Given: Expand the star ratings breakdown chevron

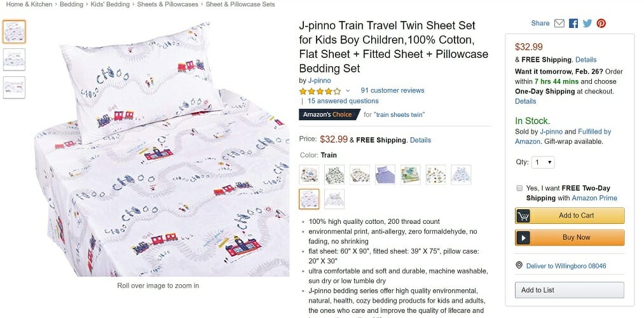Looking at the screenshot, I should pyautogui.click(x=348, y=91).
